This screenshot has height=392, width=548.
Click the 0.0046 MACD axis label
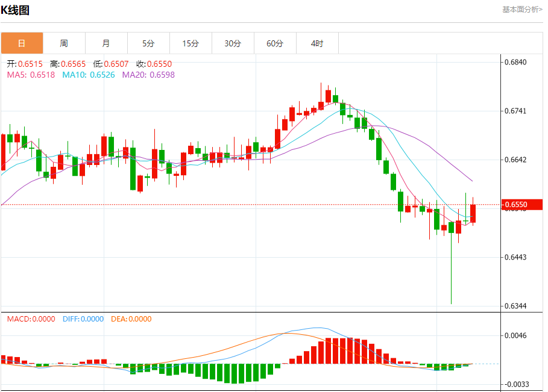[x=515, y=335]
